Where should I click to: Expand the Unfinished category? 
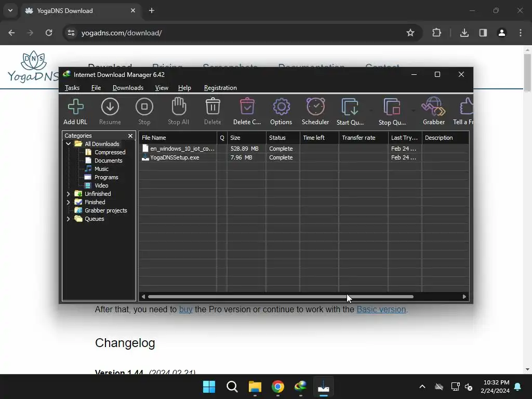click(68, 194)
